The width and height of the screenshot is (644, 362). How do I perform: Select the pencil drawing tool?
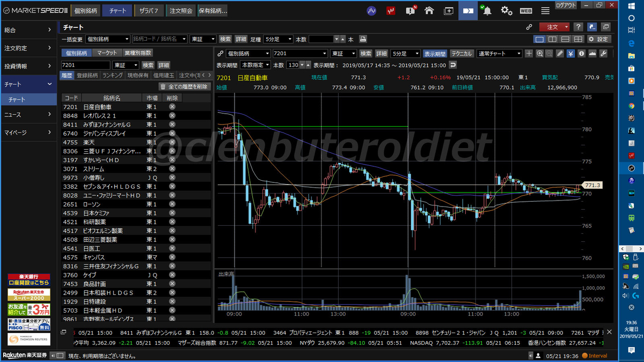pos(560,54)
